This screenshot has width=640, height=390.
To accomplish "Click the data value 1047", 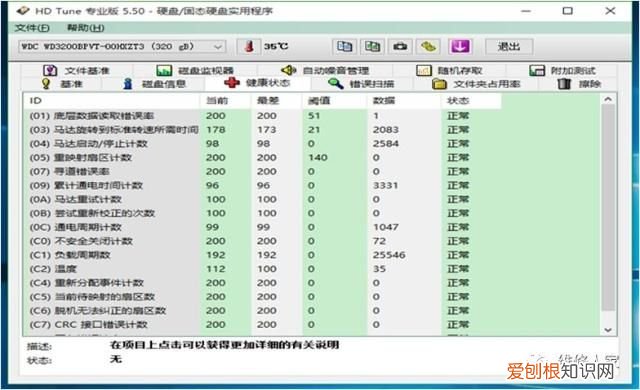I will 385,227.
